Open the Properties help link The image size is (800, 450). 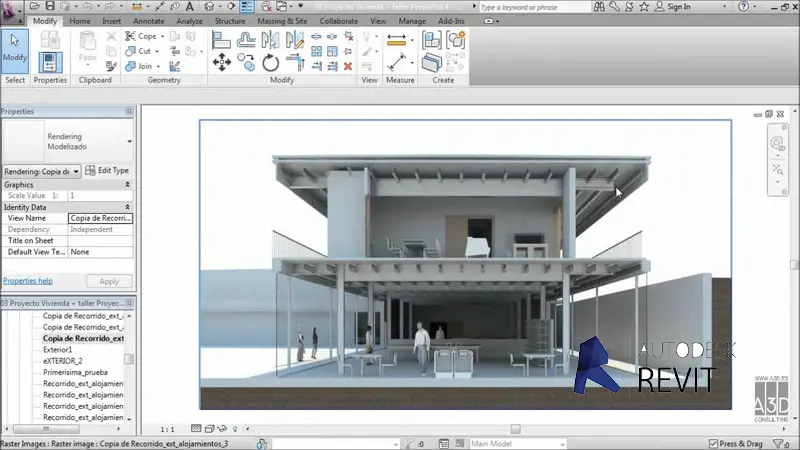(x=28, y=281)
